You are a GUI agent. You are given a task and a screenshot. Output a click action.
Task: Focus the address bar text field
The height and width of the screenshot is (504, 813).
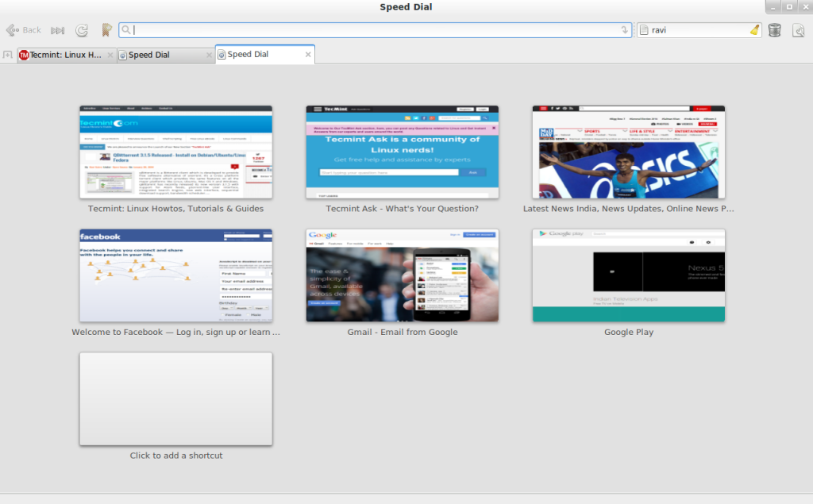pos(376,30)
